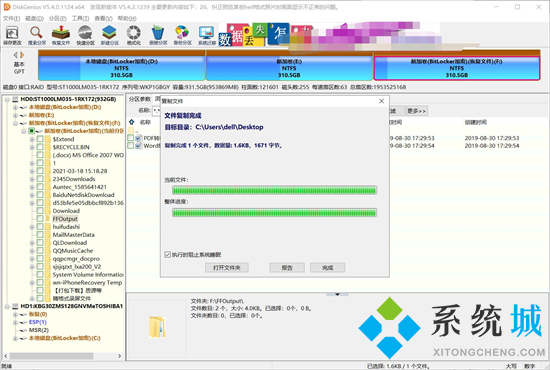Click the 打开文件夹 button
The height and width of the screenshot is (370, 550).
click(x=227, y=268)
